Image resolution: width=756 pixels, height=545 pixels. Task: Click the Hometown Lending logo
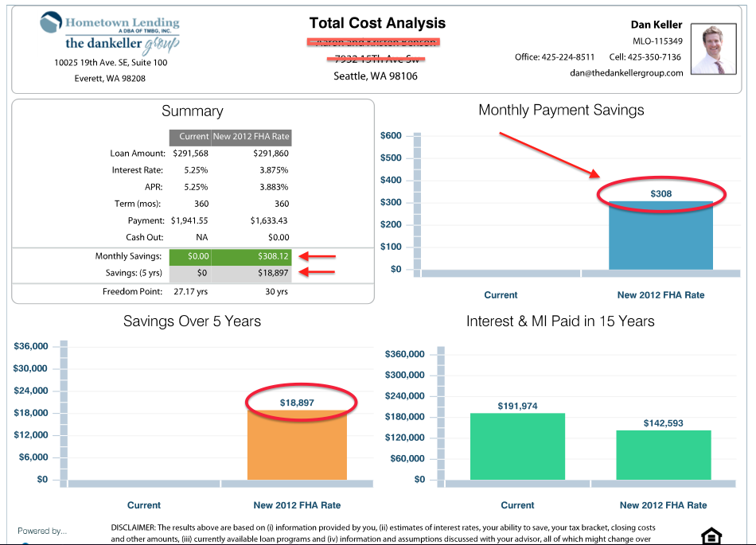[109, 24]
